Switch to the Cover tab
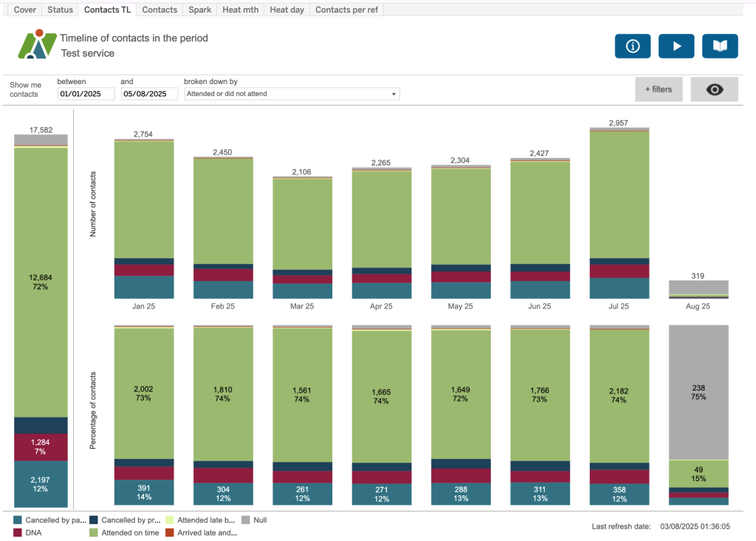This screenshot has height=541, width=756. 24,10
